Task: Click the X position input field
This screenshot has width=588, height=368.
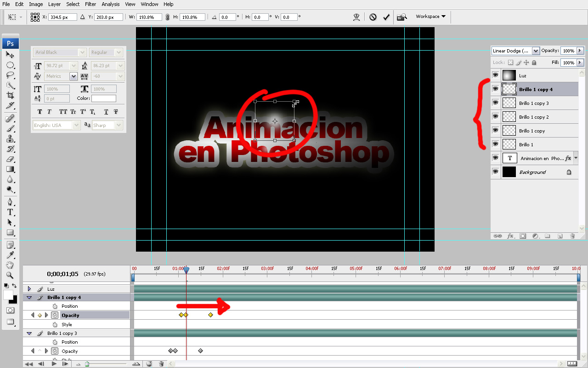Action: 62,17
